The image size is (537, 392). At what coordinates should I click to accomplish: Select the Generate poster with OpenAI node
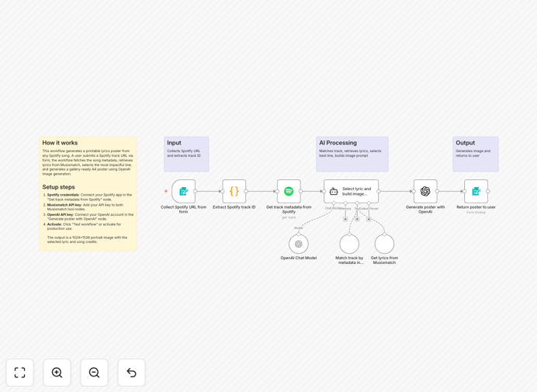point(425,191)
